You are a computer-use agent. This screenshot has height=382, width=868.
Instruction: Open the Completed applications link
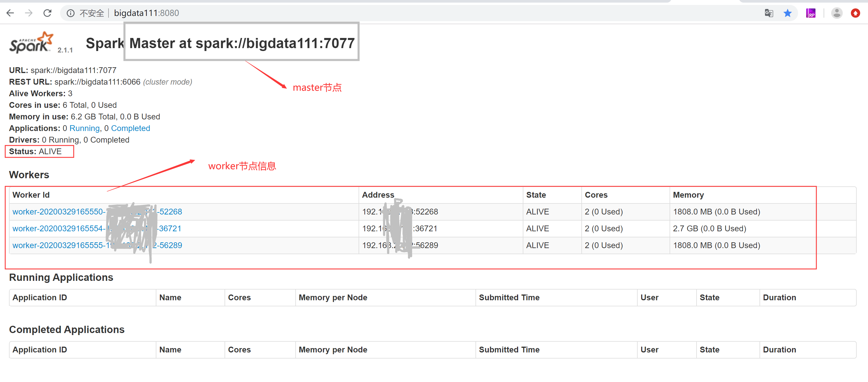pyautogui.click(x=130, y=128)
